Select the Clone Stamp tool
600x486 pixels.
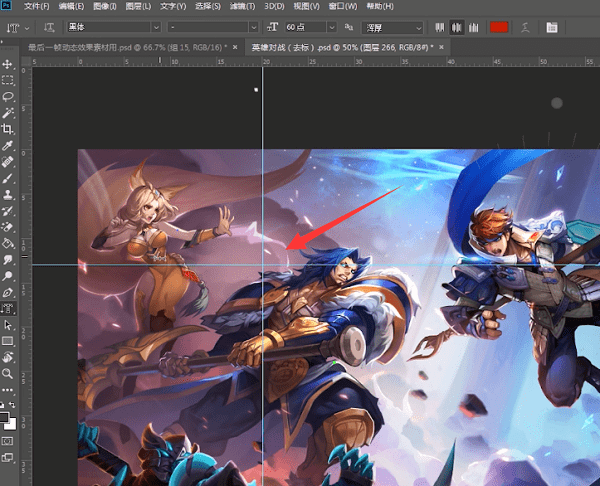[x=8, y=194]
